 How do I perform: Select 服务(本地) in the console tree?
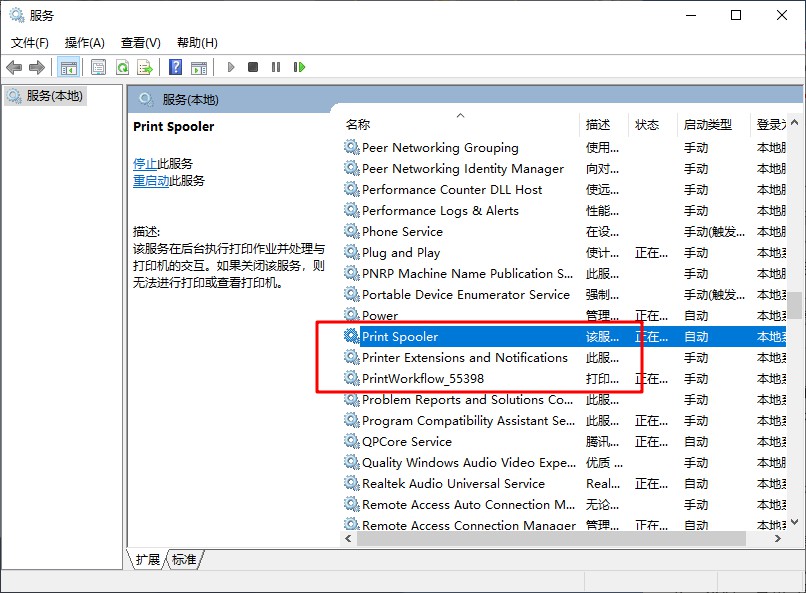(55, 96)
